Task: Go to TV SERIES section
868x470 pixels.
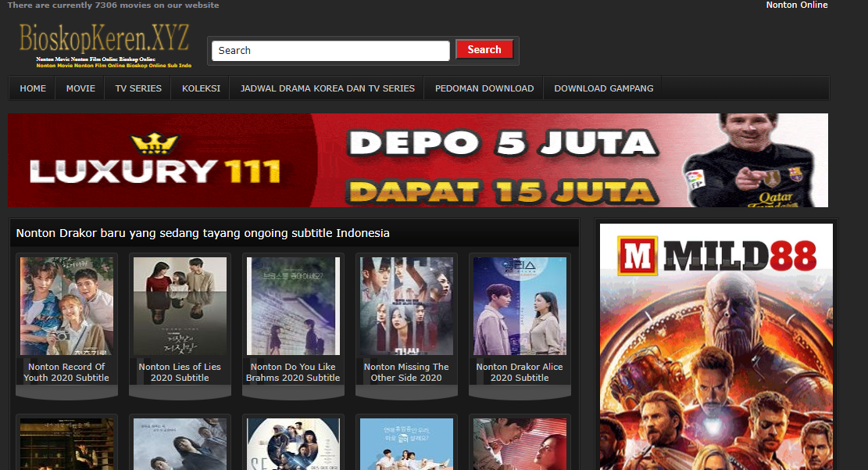Action: click(138, 88)
